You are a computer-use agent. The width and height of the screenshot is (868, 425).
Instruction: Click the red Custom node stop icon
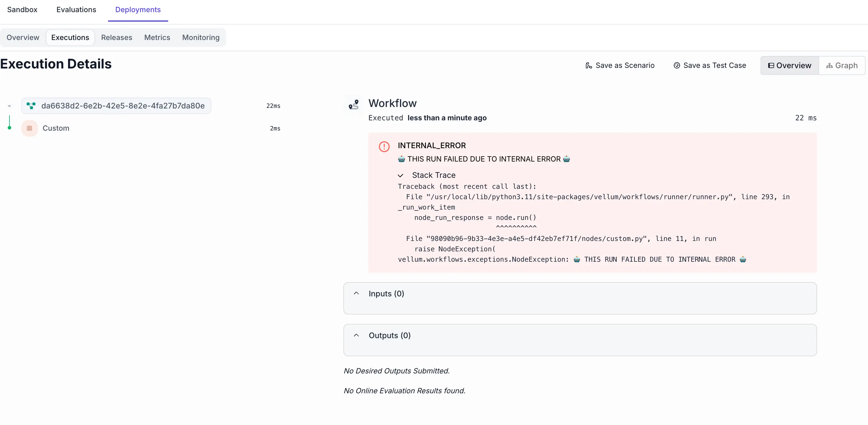point(30,128)
